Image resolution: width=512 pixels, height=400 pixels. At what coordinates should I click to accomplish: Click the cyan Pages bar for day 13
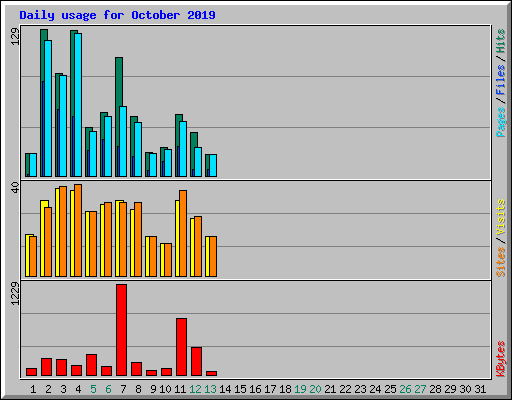tap(213, 165)
